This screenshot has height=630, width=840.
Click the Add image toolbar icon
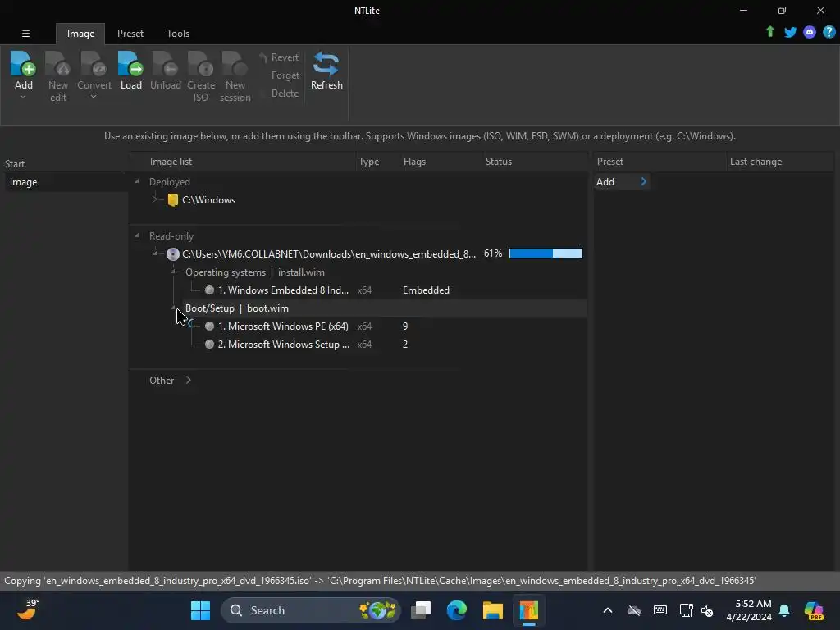(x=23, y=64)
